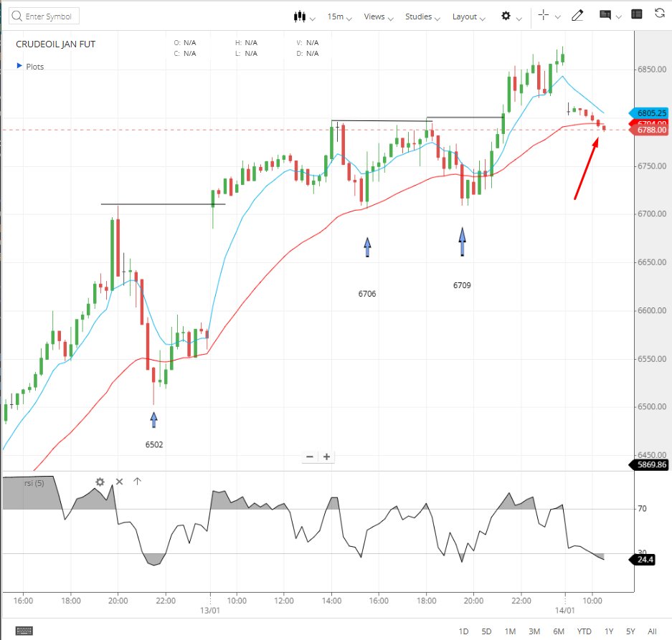Focus the Enter Symbol search field
Image resolution: width=672 pixels, height=640 pixels.
(x=44, y=16)
